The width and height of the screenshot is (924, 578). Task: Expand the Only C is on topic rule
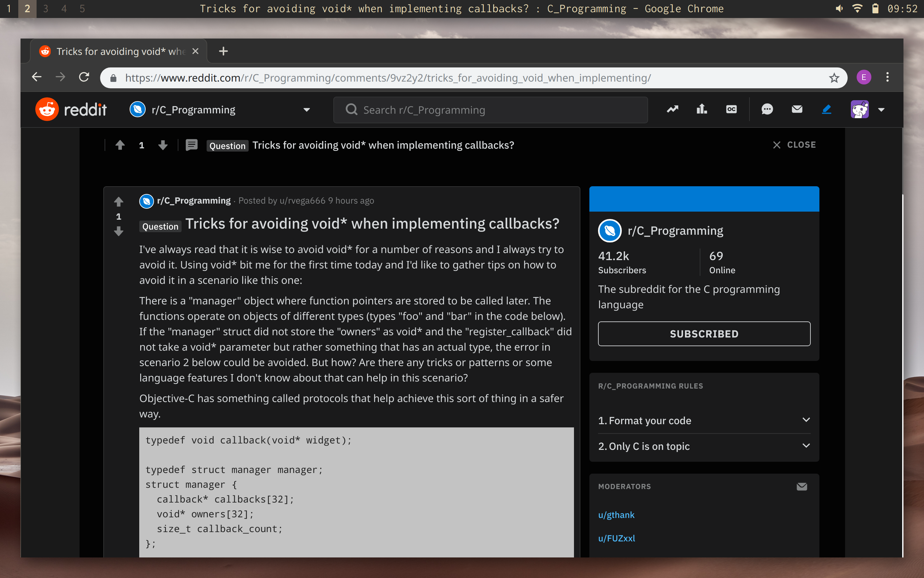[704, 446]
